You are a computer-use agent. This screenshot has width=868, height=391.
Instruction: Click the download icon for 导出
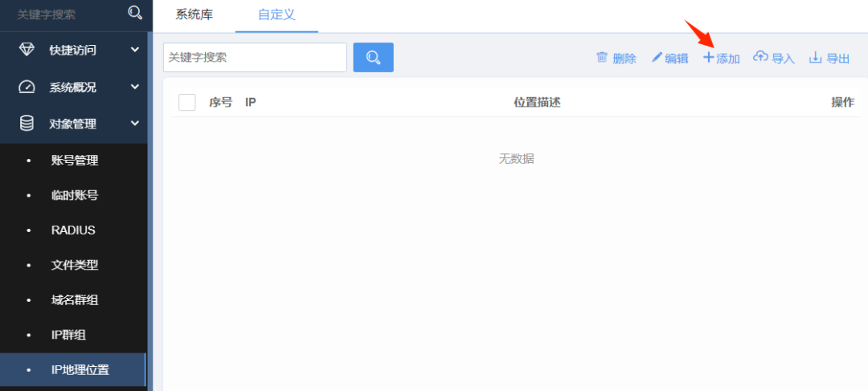815,58
